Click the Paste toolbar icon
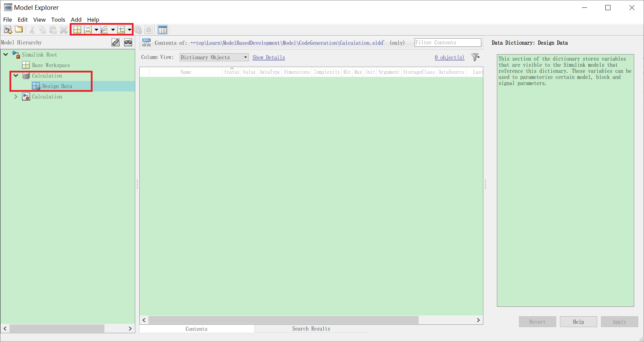 tap(53, 30)
